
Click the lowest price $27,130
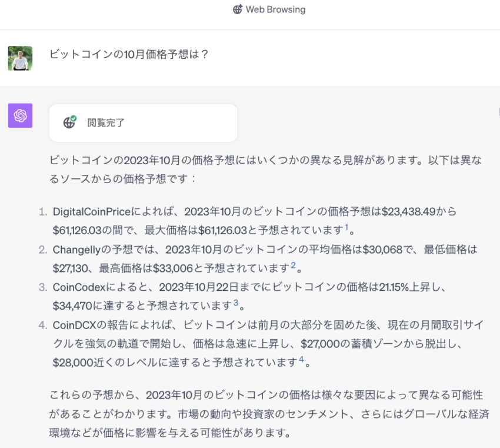(70, 268)
